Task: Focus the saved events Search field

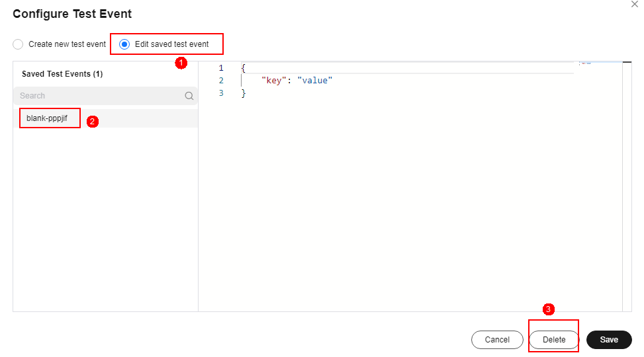Action: click(x=105, y=96)
